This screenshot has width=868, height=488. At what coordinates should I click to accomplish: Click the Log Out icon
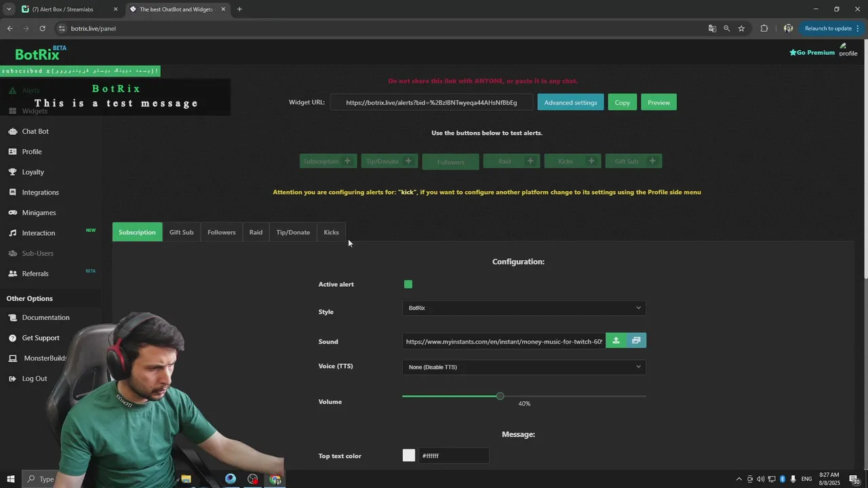12,379
